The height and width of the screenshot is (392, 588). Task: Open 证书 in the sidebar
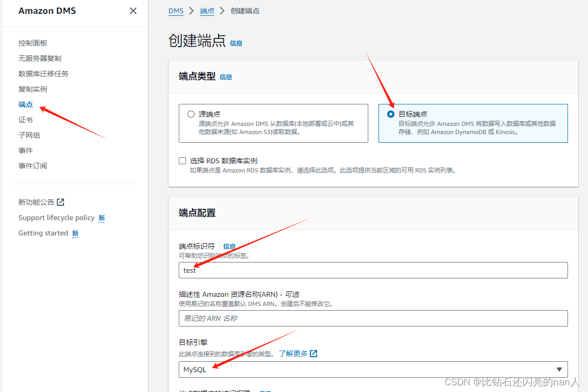(26, 120)
